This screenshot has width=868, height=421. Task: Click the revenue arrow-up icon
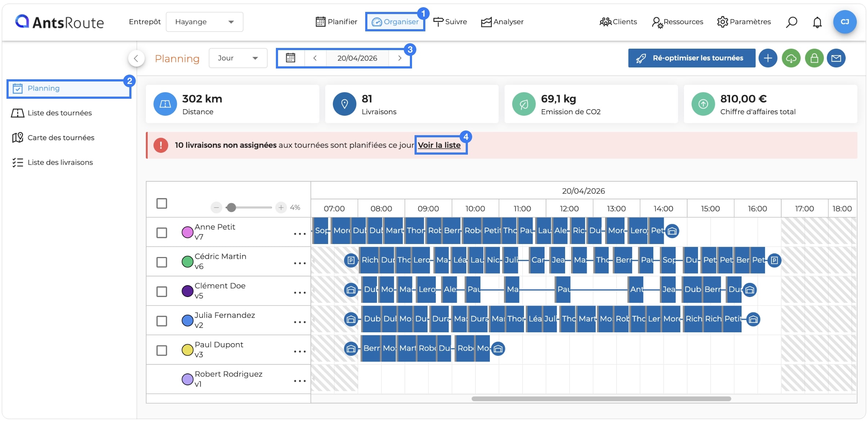tap(703, 104)
